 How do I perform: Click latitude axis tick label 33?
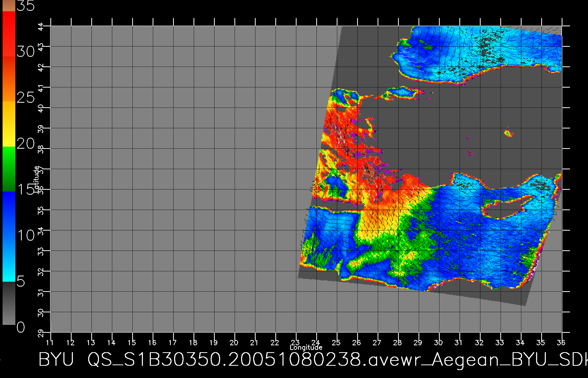tap(41, 251)
